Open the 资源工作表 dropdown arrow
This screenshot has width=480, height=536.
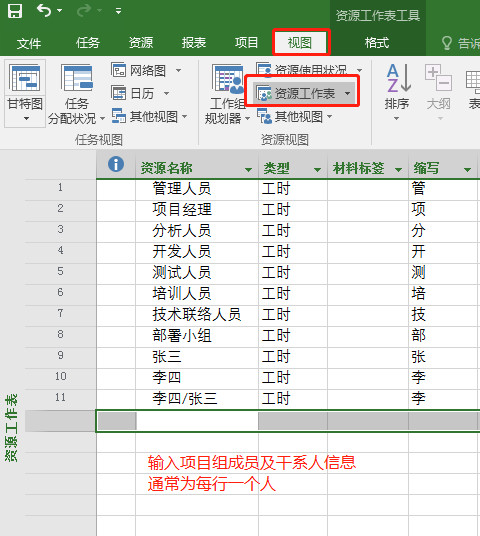[x=347, y=93]
